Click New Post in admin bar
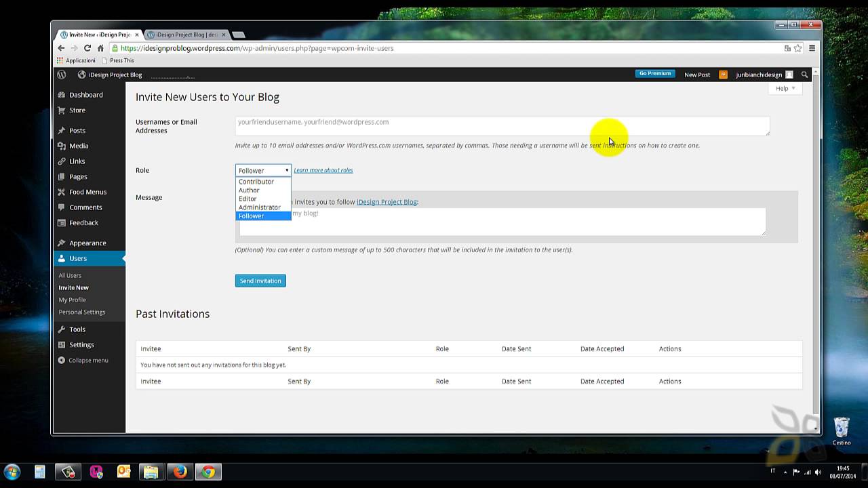The image size is (868, 488). coord(697,75)
